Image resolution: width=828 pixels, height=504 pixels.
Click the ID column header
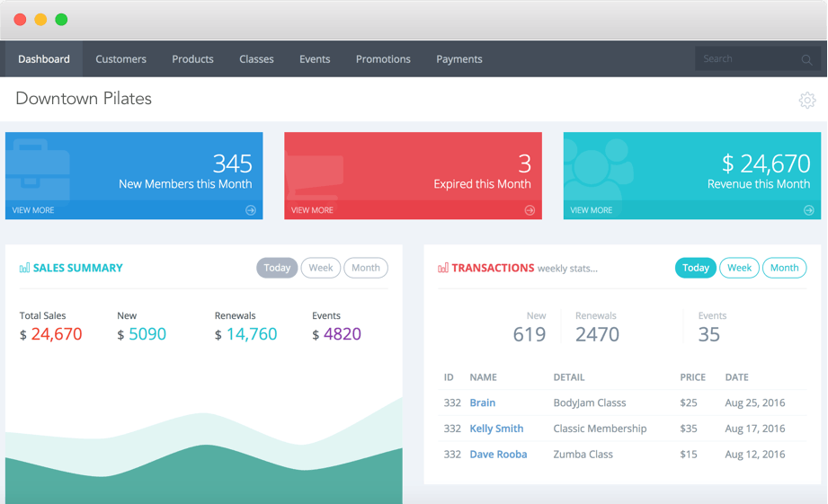pyautogui.click(x=449, y=377)
